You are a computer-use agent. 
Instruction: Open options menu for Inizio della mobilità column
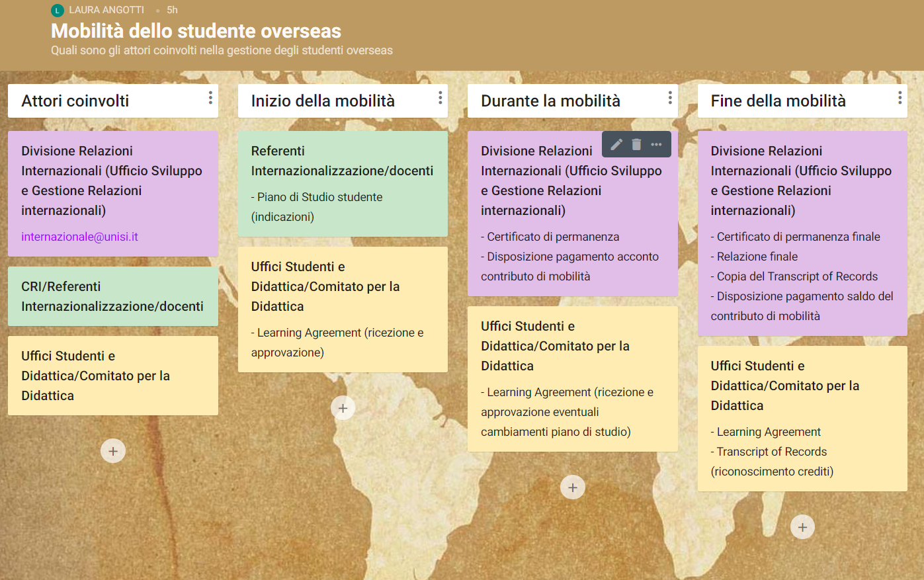[x=440, y=98]
